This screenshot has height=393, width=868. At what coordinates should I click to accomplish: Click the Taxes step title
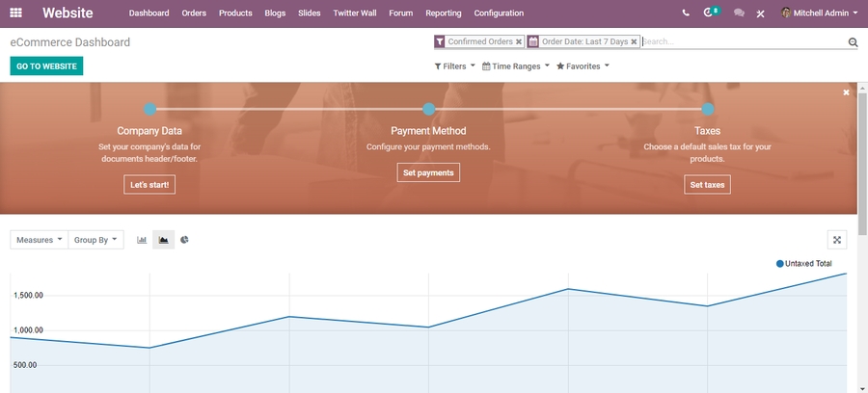coord(708,131)
